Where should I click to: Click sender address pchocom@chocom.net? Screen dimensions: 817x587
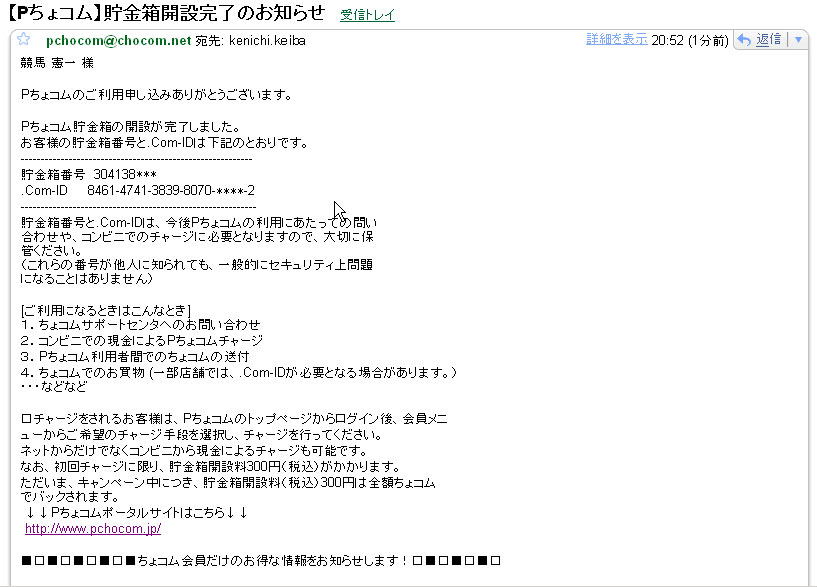click(119, 40)
